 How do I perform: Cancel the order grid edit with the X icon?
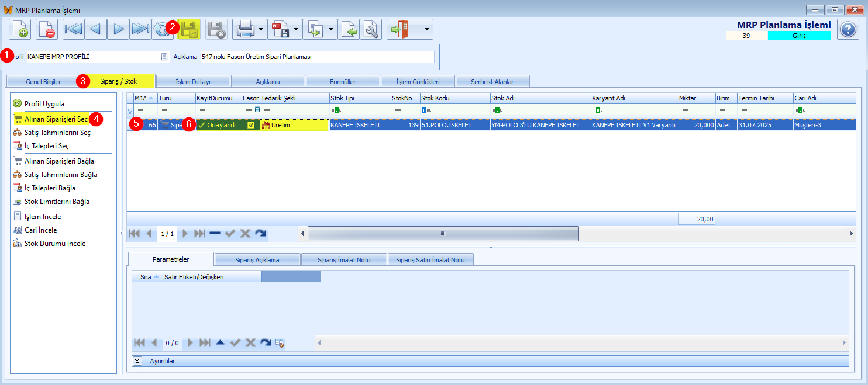point(245,233)
